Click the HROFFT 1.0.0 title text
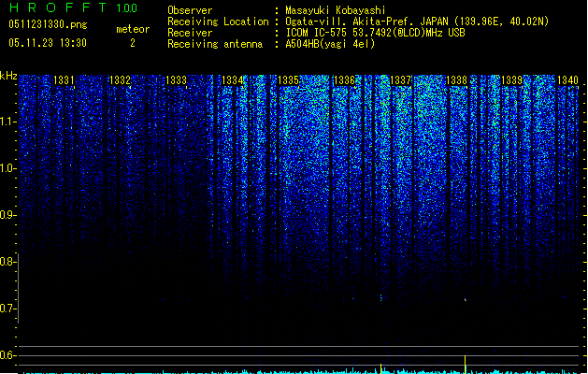This screenshot has width=588, height=374. click(x=74, y=7)
